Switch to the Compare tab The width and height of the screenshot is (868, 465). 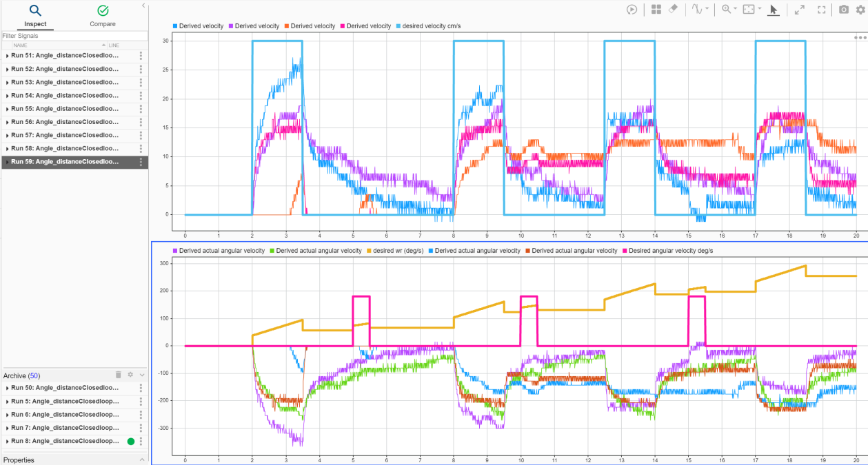click(x=103, y=16)
